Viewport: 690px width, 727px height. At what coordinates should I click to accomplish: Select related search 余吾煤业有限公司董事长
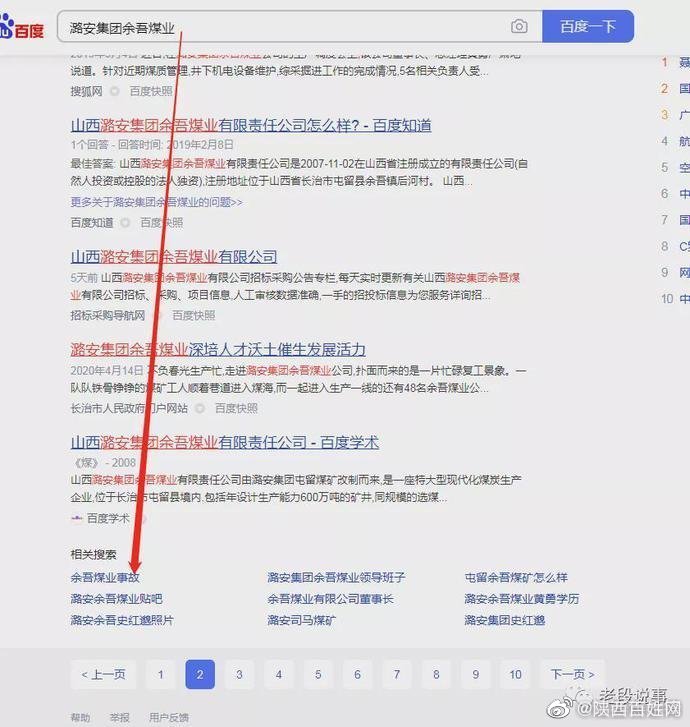(x=331, y=599)
